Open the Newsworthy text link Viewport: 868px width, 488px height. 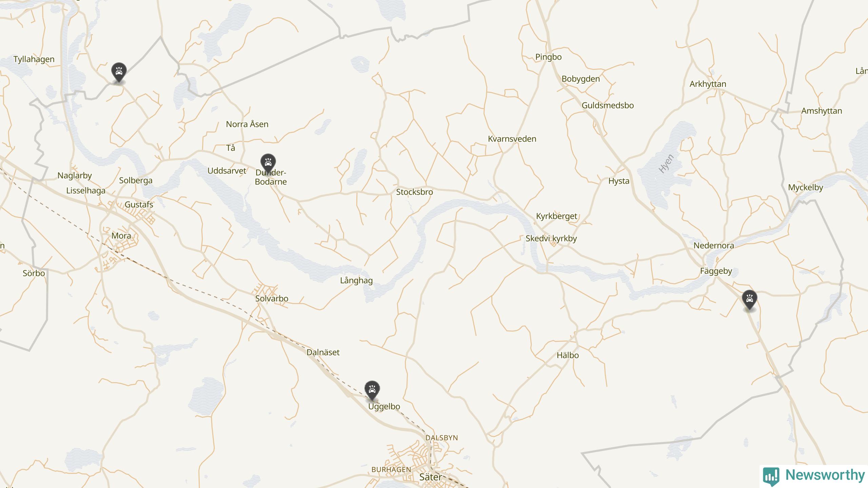point(825,475)
